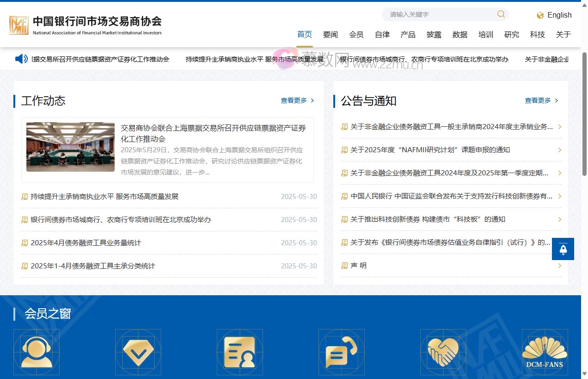This screenshot has height=379, width=588.
Task: Click the loudspeaker icon beside the news ticker
Action: coord(20,59)
